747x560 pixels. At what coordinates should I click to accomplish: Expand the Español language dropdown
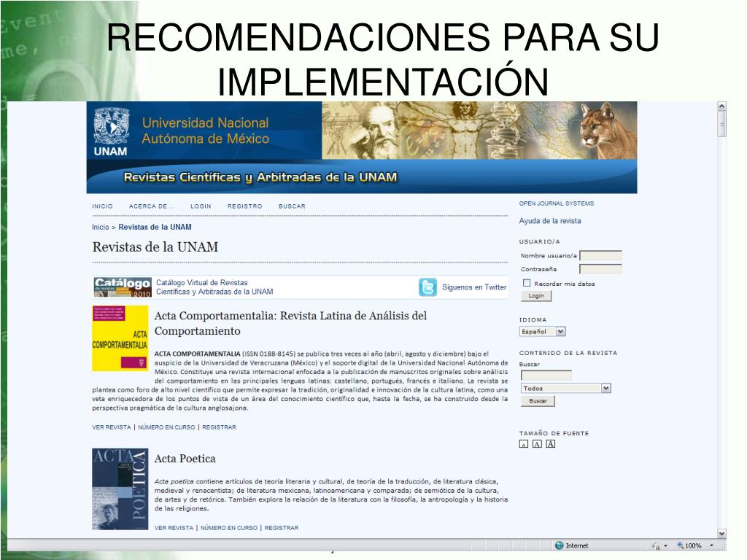tap(542, 332)
